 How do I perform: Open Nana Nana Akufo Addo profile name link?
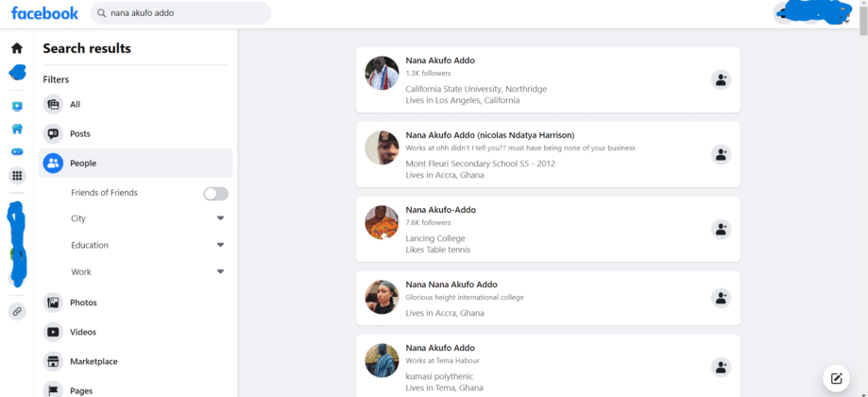pos(451,285)
